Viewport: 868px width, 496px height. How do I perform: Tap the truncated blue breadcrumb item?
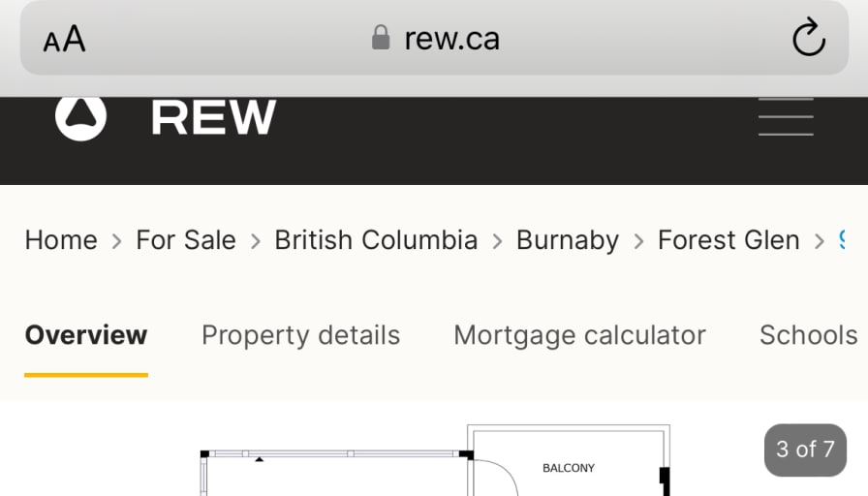842,240
